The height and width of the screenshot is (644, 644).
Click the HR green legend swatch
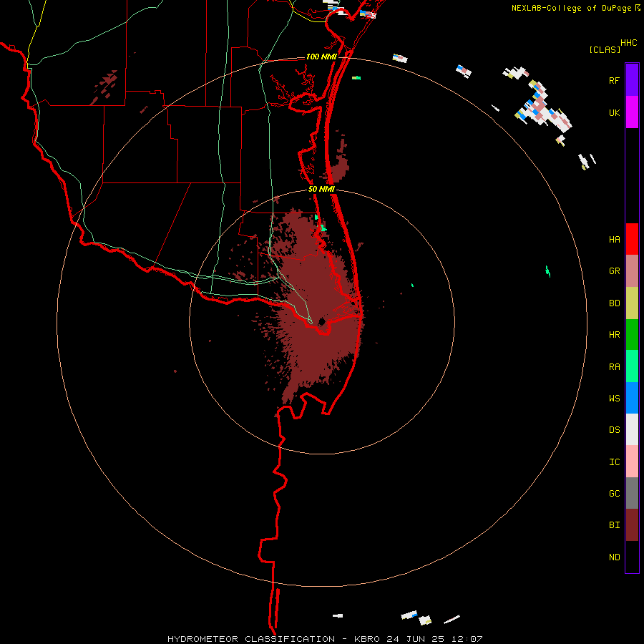pyautogui.click(x=632, y=335)
